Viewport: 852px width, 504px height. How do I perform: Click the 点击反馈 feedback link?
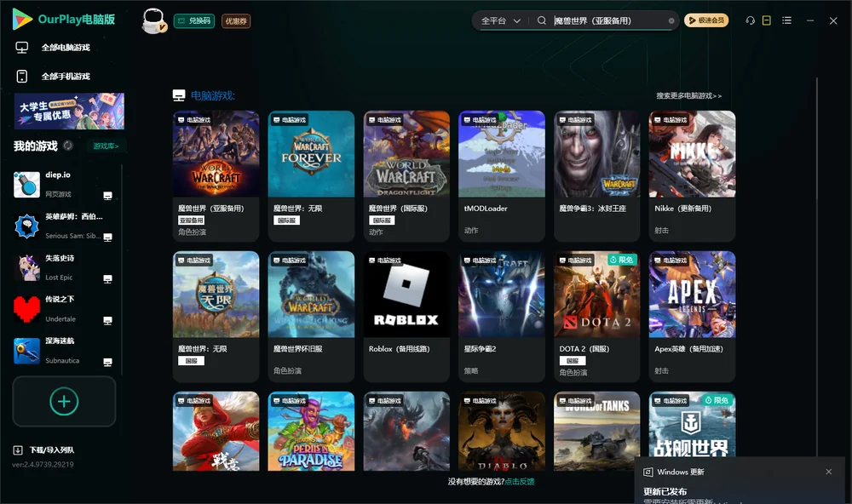point(520,481)
